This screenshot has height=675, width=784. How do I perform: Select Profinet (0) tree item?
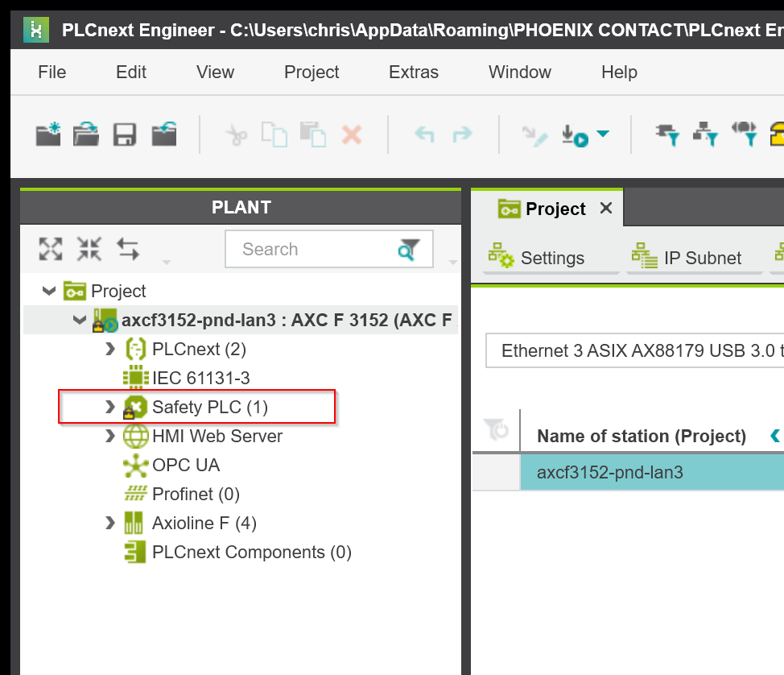[196, 494]
